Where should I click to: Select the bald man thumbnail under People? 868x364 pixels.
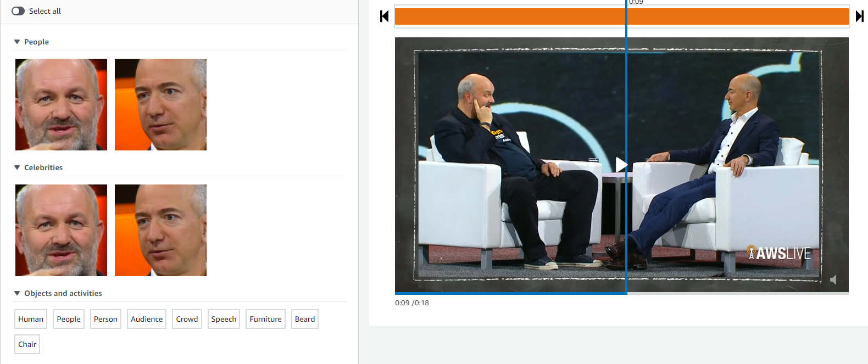[160, 104]
